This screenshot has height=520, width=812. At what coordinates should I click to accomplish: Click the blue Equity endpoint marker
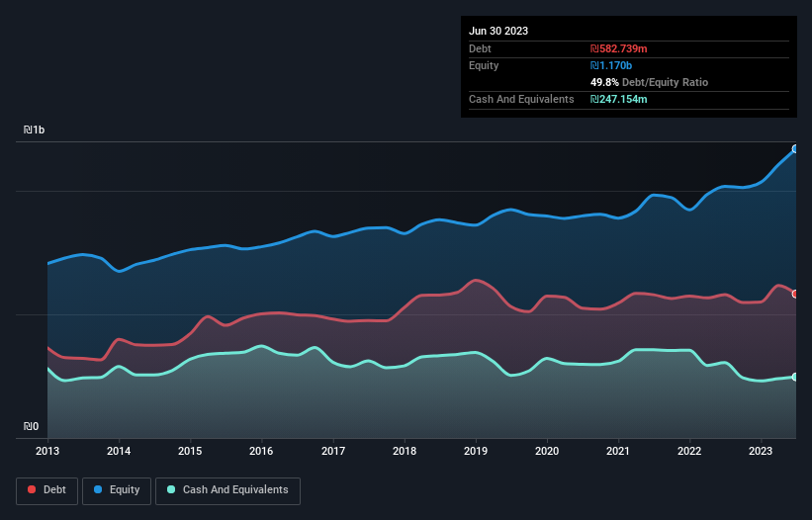point(795,149)
